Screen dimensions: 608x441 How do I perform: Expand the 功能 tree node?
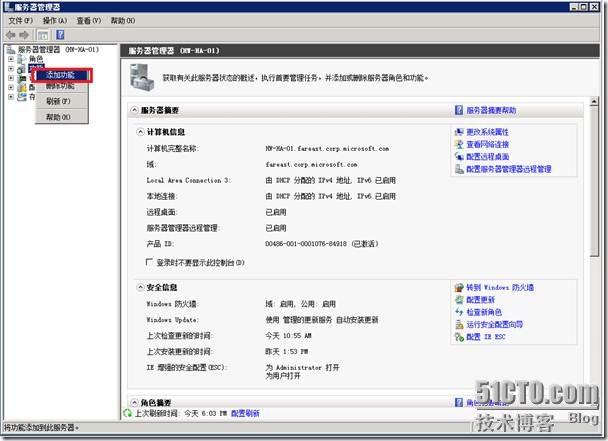pyautogui.click(x=11, y=69)
